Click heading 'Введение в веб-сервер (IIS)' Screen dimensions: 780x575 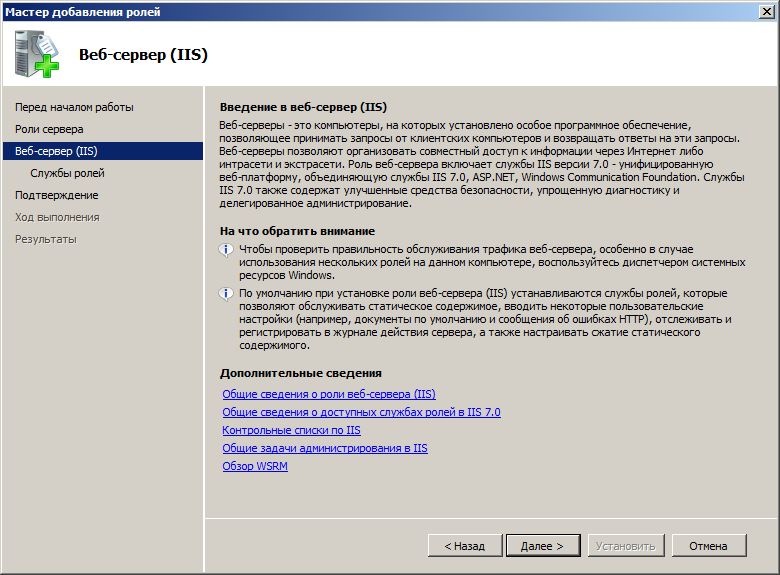(x=303, y=107)
